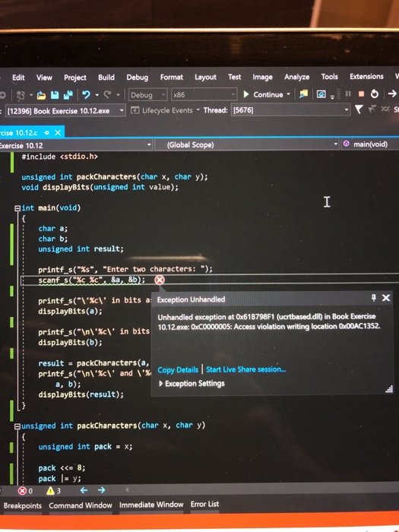Viewport: 399px width, 532px height.
Task: Click the yellow Find in Files icon
Action: pos(303,94)
